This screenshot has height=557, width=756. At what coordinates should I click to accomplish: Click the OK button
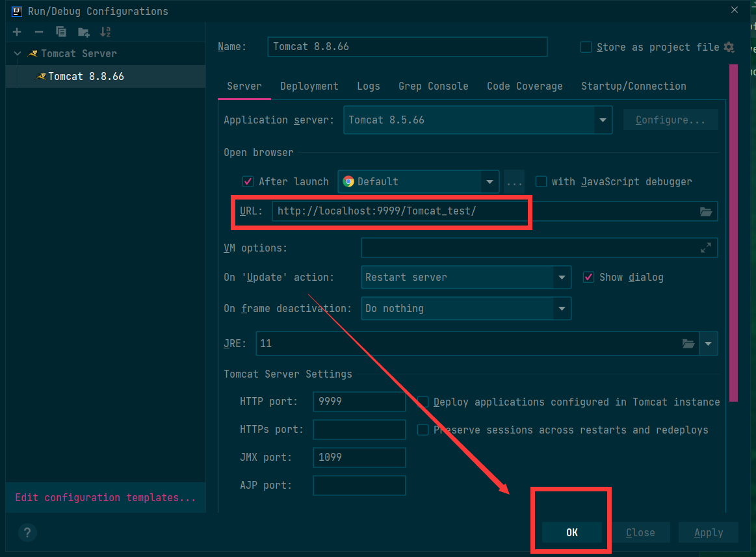(572, 532)
